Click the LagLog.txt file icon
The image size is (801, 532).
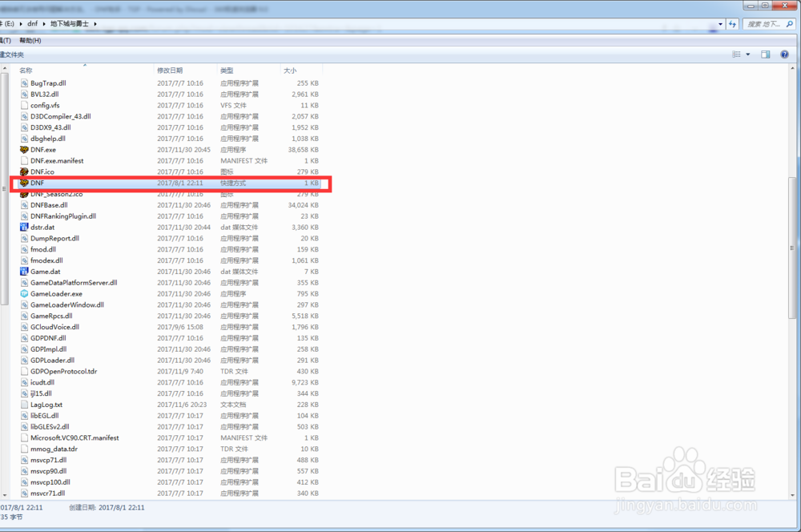(24, 405)
